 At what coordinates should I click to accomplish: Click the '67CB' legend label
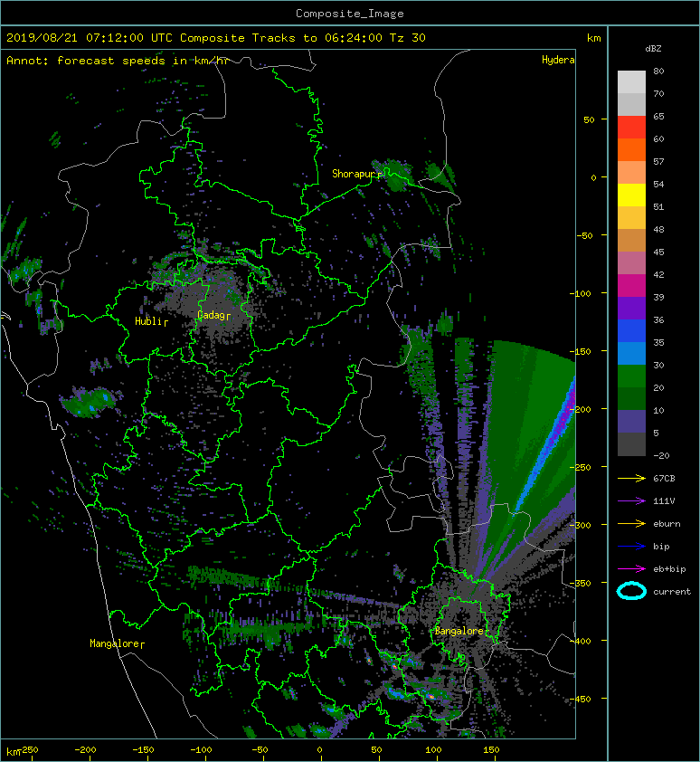[x=664, y=478]
